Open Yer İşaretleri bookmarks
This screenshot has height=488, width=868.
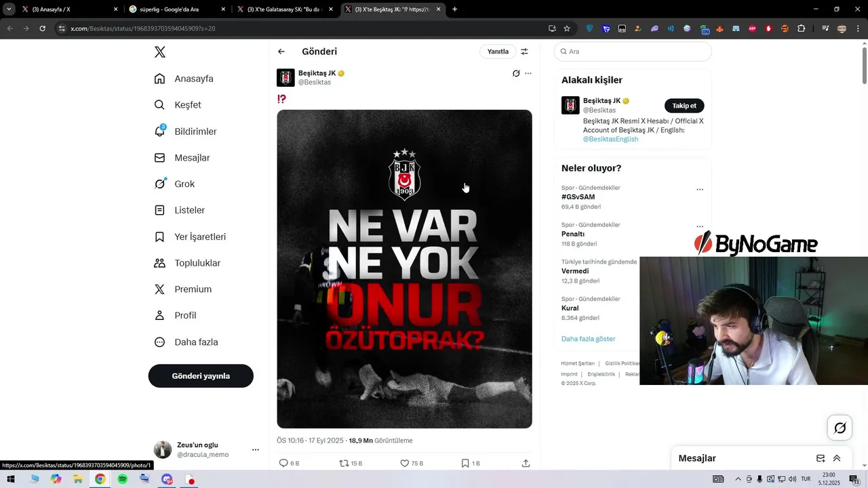coord(190,237)
